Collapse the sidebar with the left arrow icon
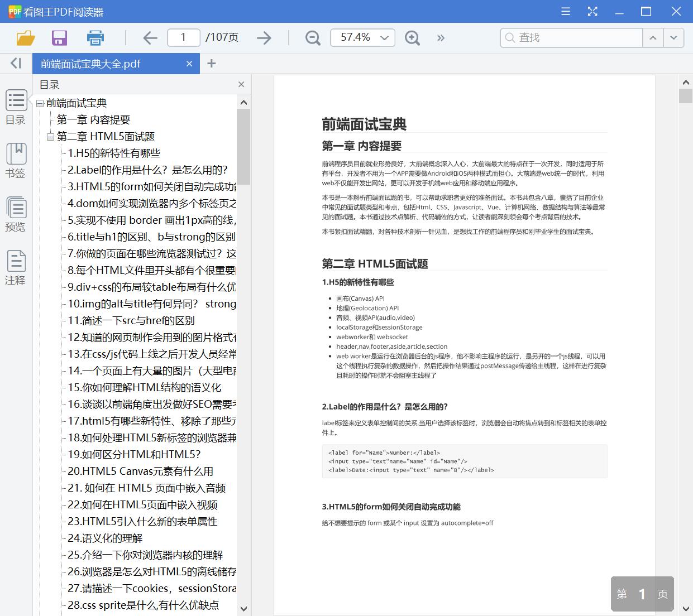 point(16,63)
